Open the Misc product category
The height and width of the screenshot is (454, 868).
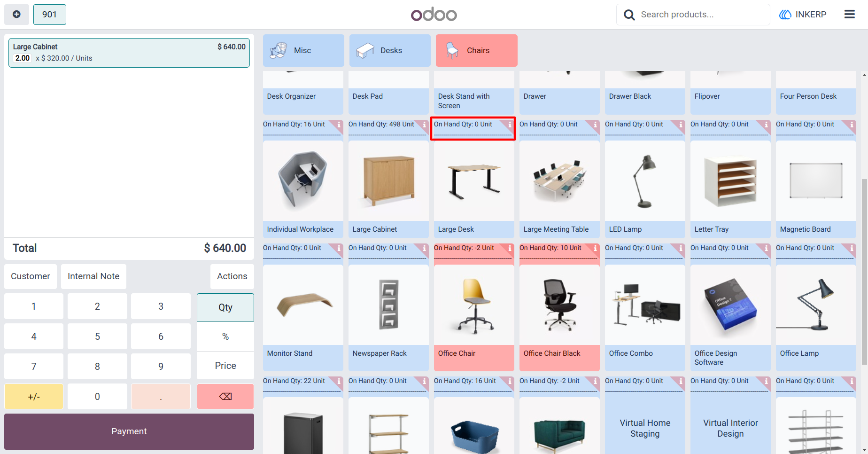[x=303, y=50]
